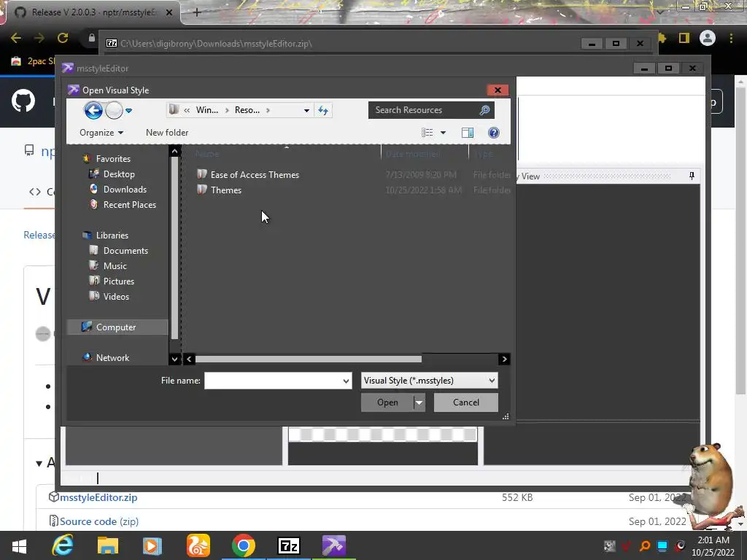
Task: Cancel the Open Visual Style dialog
Action: (466, 402)
